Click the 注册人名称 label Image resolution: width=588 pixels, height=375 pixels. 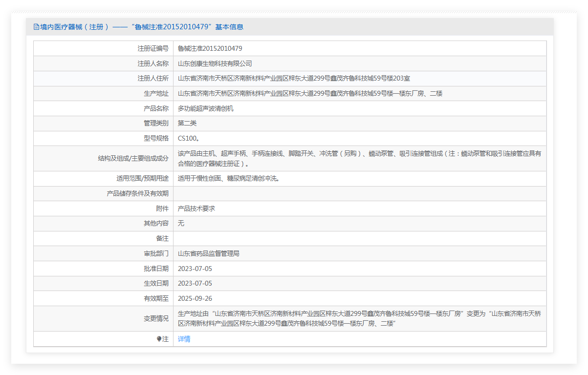click(153, 63)
